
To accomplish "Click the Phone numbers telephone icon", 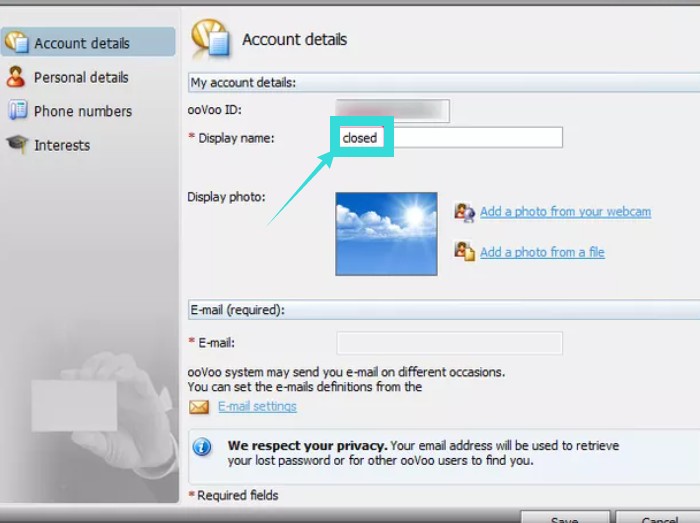I will point(18,110).
